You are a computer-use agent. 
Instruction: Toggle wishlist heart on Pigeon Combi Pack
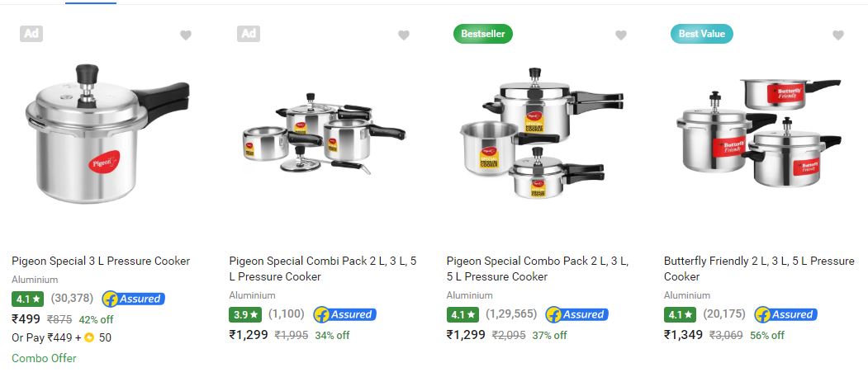(x=404, y=35)
